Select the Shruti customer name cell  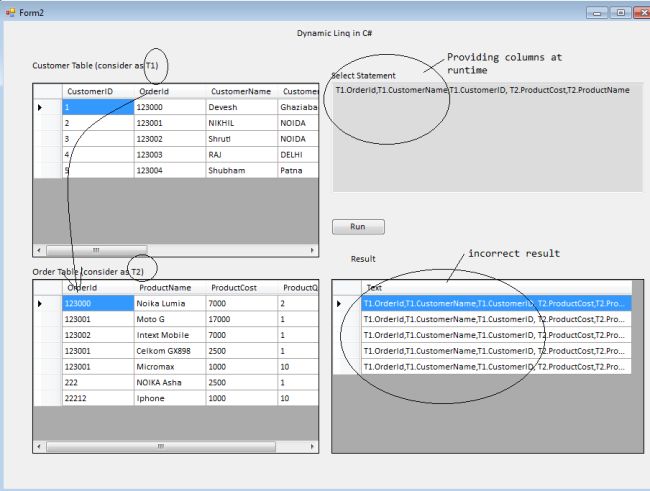click(x=242, y=139)
